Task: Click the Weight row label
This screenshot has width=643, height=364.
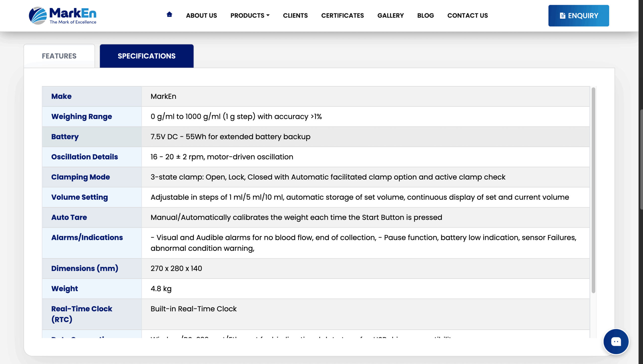Action: click(65, 289)
